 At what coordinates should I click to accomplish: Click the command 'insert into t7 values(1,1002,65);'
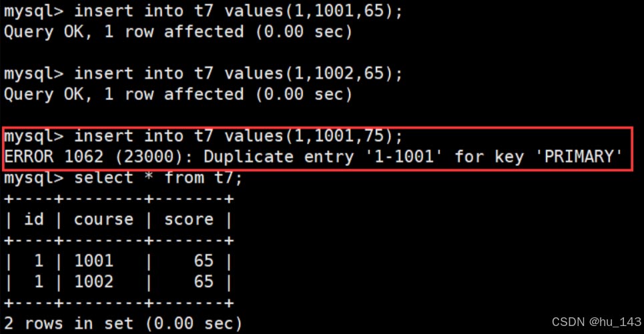[238, 74]
